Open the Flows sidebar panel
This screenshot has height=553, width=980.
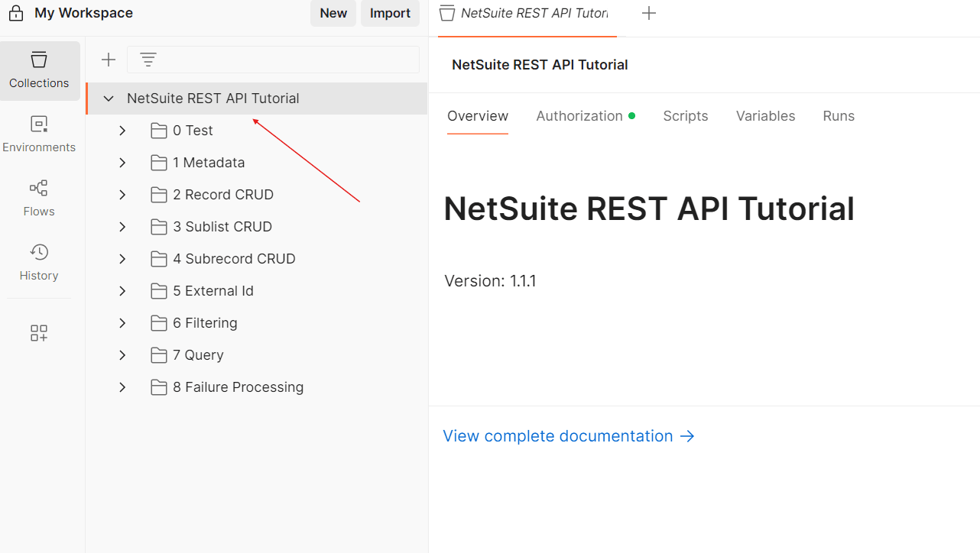click(x=39, y=199)
